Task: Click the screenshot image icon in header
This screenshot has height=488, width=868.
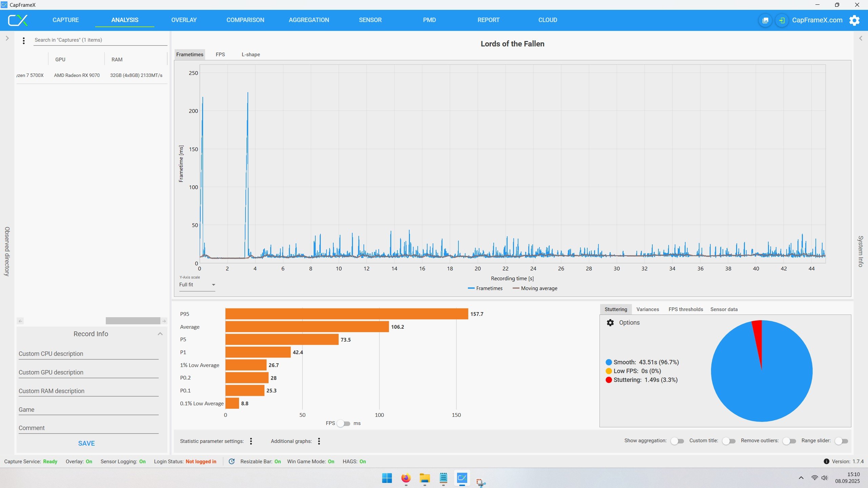Action: click(765, 20)
